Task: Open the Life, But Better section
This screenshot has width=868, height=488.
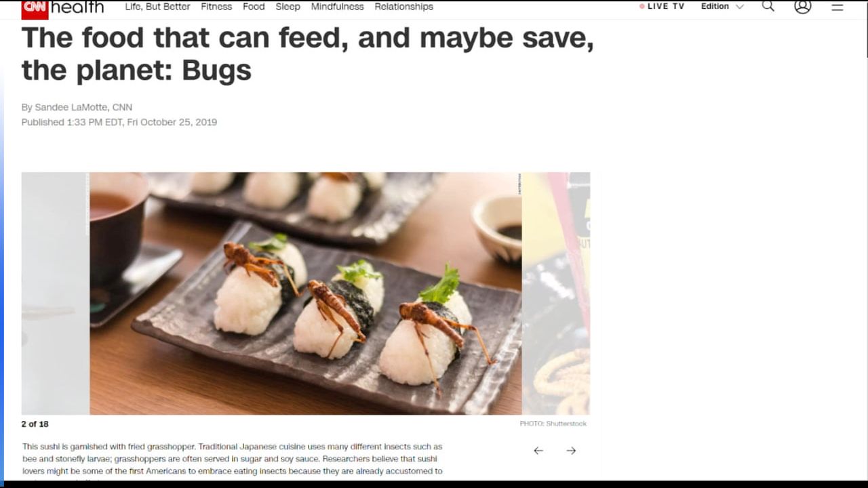Action: (x=157, y=6)
